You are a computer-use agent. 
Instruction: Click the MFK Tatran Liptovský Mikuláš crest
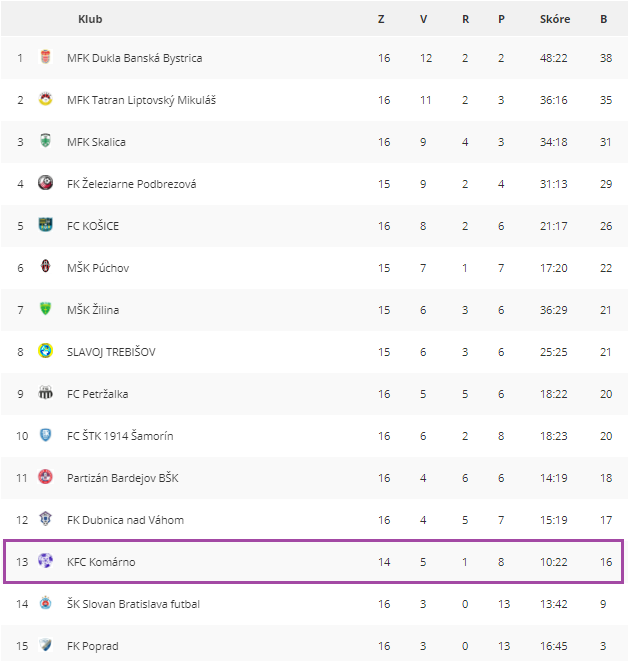point(45,100)
